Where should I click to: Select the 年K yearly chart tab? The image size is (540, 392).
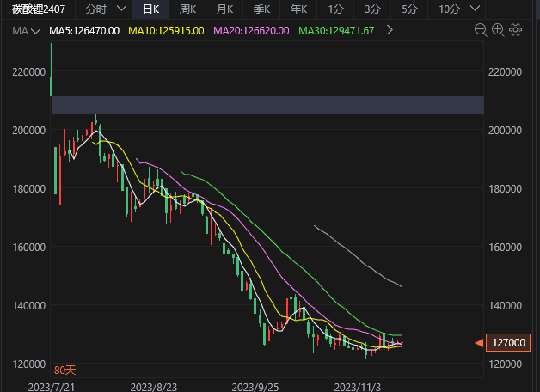click(298, 9)
